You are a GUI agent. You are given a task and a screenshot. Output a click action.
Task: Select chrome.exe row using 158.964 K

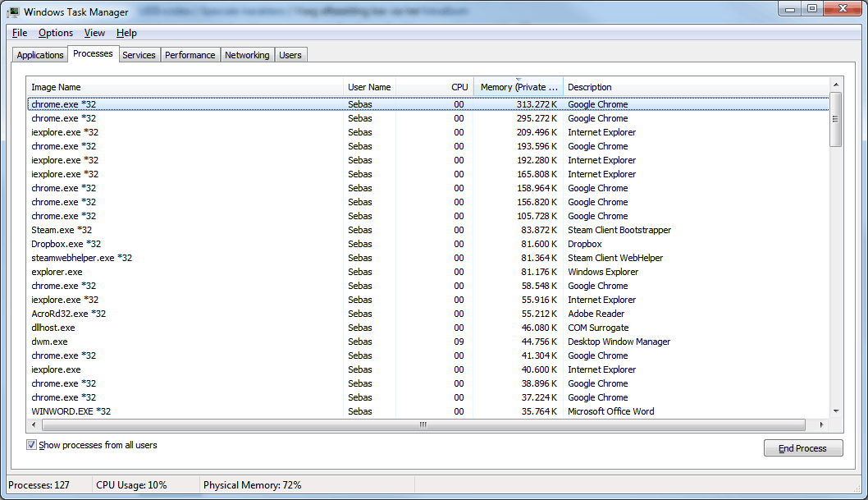click(x=428, y=188)
